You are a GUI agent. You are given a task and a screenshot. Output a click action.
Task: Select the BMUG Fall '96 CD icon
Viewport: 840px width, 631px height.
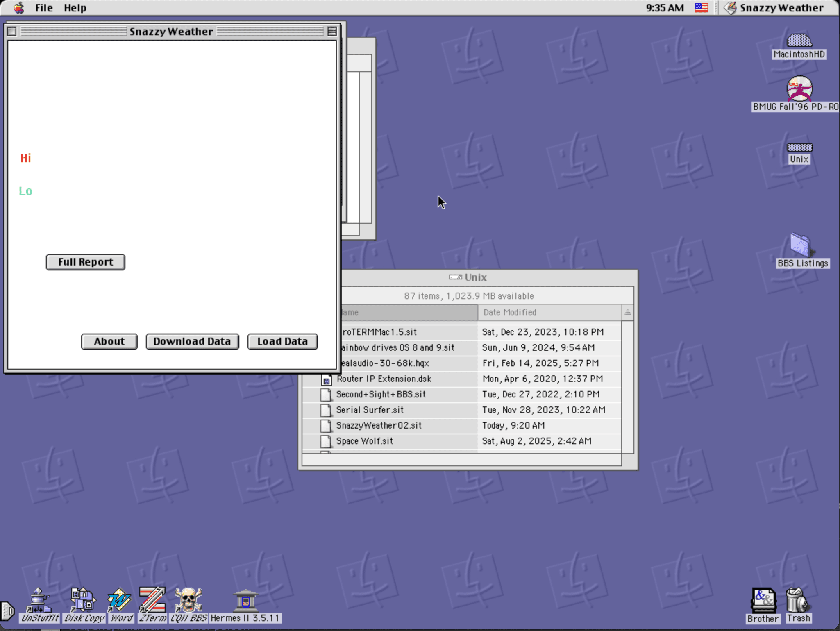coord(799,89)
